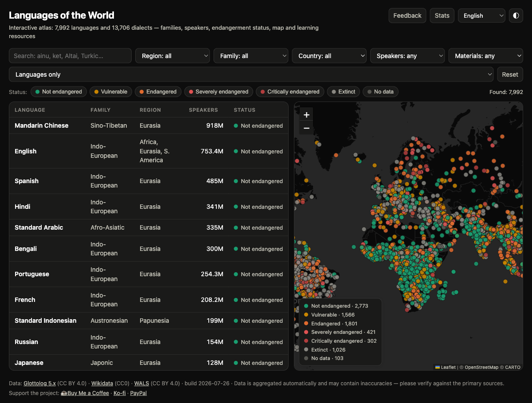
Task: Expand the Region: all dropdown
Action: [172, 56]
